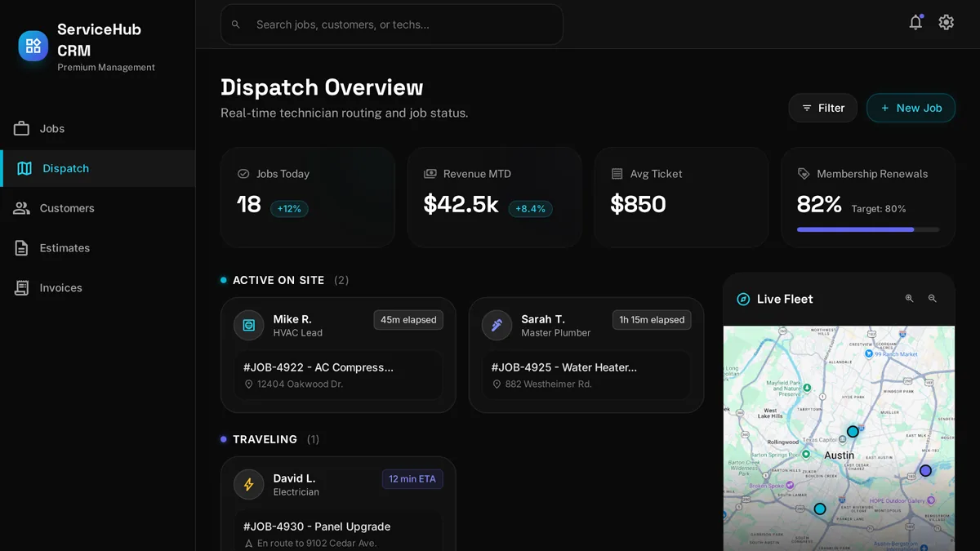Click the TRAVELING section heading
Image resolution: width=980 pixels, height=551 pixels.
pos(265,439)
